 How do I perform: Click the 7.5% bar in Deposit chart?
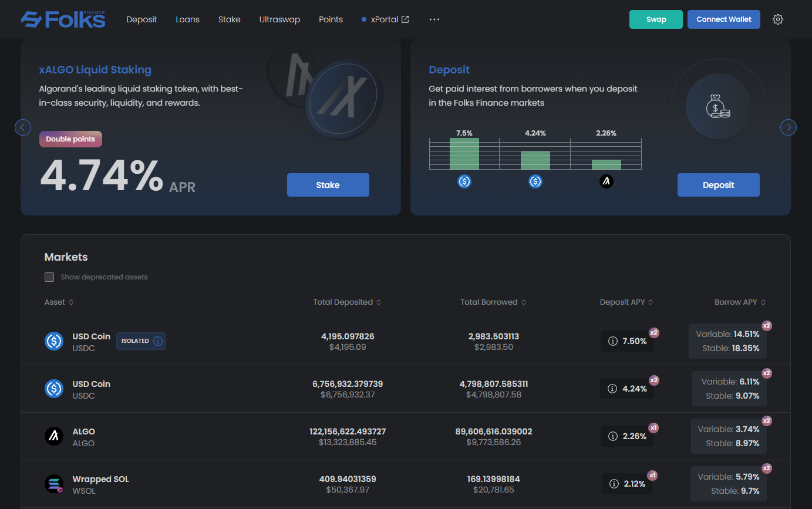coord(464,154)
